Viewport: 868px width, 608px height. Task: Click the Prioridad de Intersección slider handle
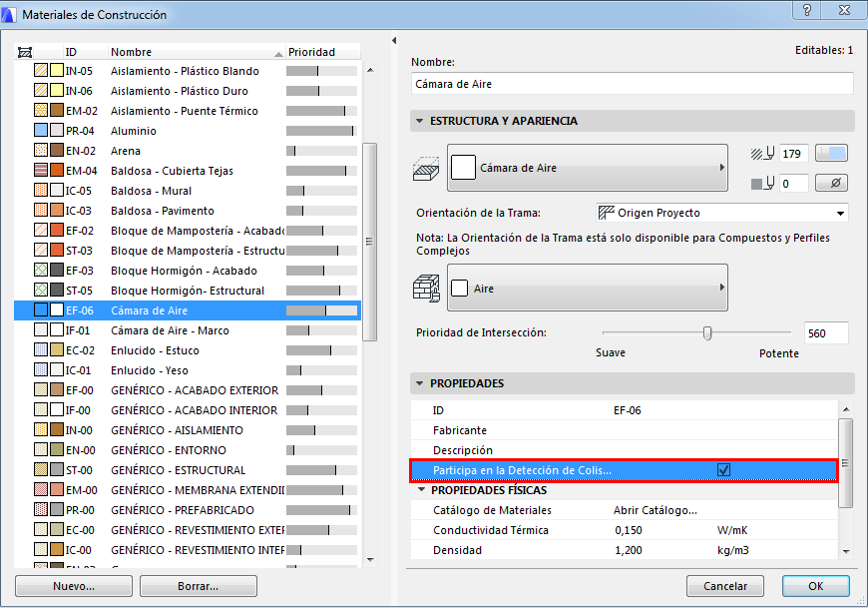707,332
